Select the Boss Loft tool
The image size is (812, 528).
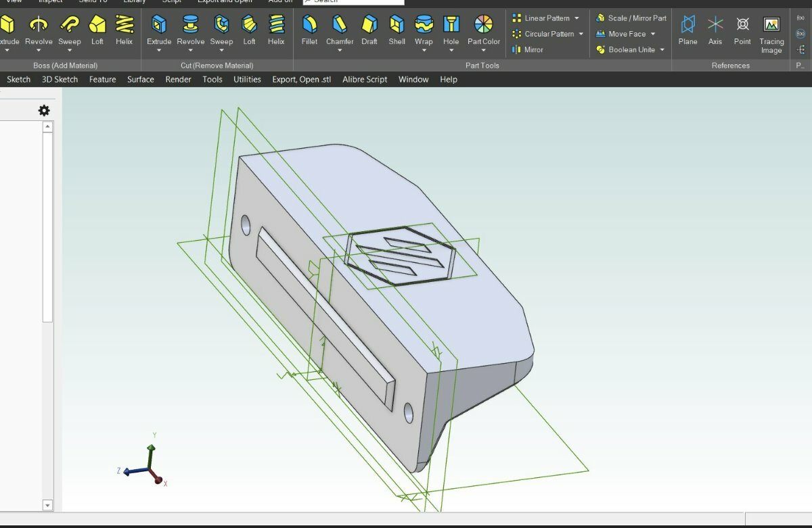[97, 30]
